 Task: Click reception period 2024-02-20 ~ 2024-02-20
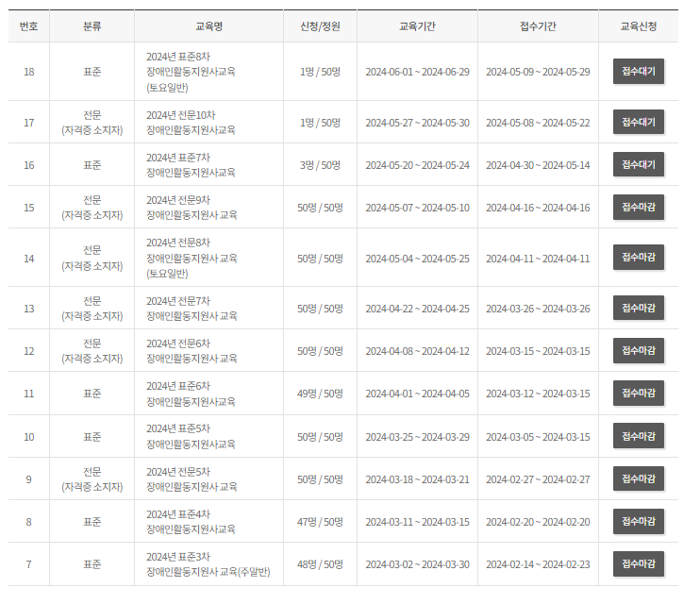(538, 522)
